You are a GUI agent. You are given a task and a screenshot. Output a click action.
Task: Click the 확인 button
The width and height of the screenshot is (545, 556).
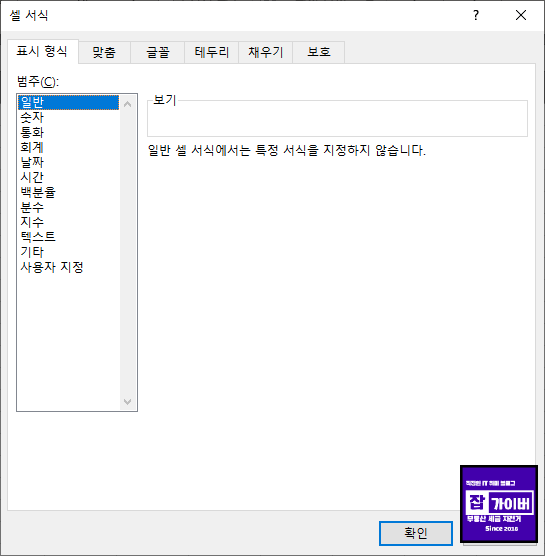click(416, 533)
